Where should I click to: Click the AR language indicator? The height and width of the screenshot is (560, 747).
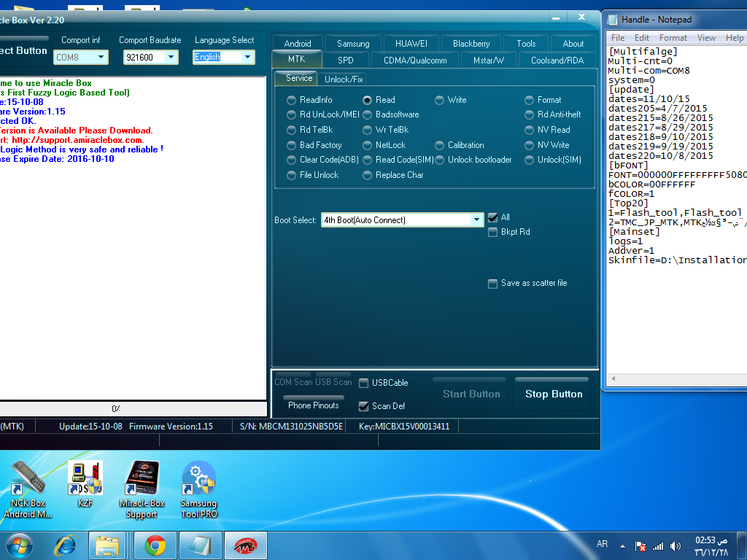602,544
